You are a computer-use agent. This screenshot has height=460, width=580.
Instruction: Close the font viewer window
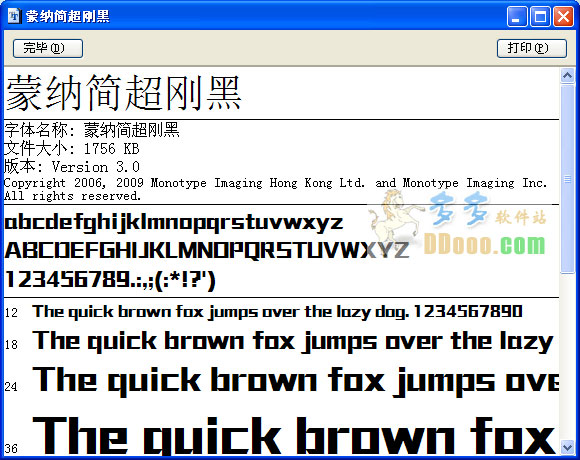[x=563, y=17]
